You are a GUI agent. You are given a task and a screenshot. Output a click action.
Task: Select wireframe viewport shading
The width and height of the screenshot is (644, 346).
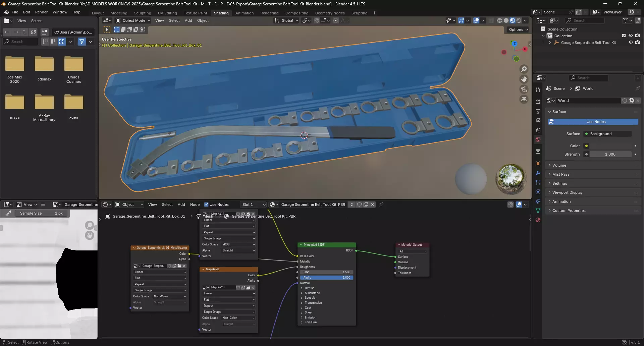500,20
